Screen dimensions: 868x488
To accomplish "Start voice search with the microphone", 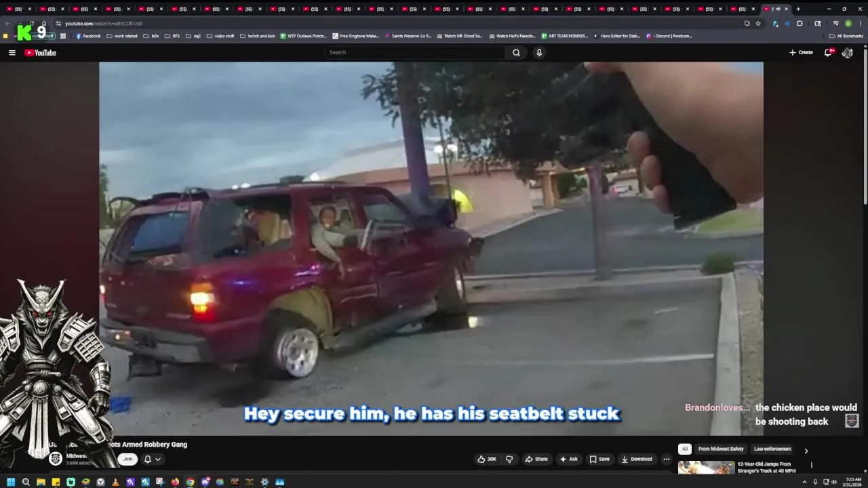I will [539, 52].
